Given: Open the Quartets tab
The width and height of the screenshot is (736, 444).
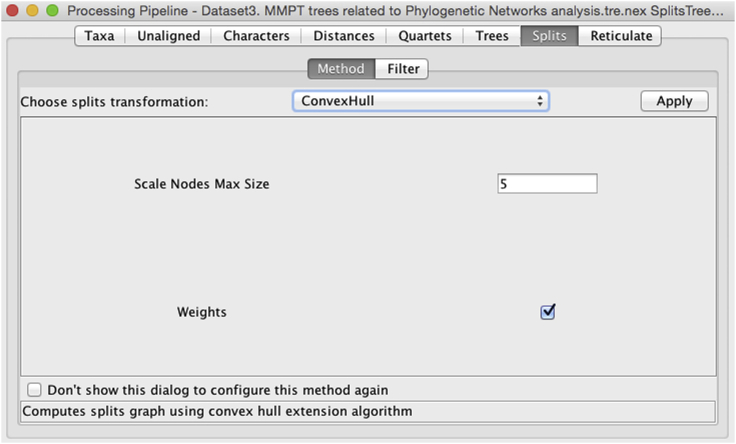Looking at the screenshot, I should point(425,36).
